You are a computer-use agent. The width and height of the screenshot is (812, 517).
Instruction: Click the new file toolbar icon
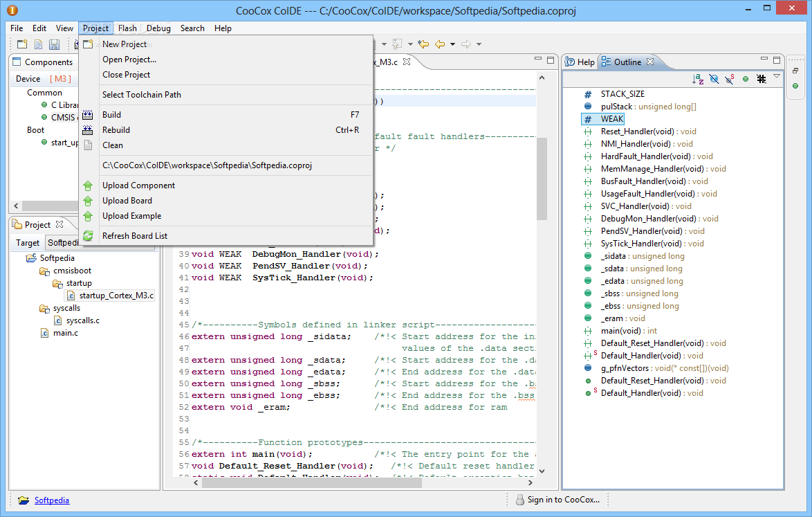38,44
